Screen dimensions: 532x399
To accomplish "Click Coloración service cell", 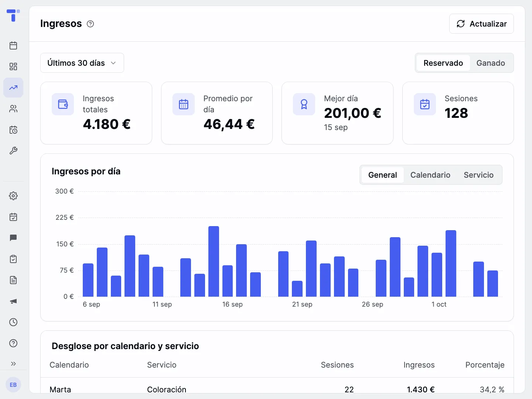I will 167,389.
